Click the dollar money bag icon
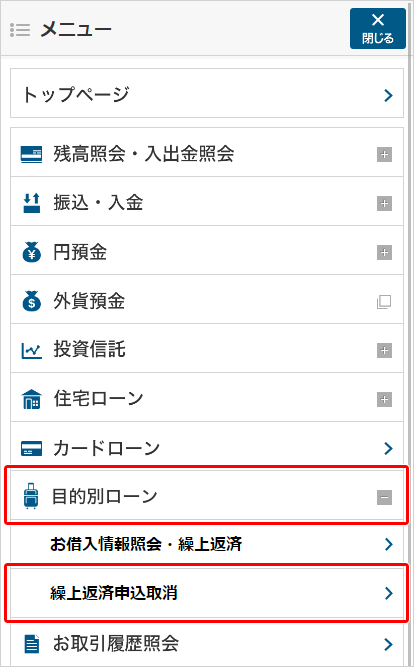The image size is (414, 667). pyautogui.click(x=31, y=301)
